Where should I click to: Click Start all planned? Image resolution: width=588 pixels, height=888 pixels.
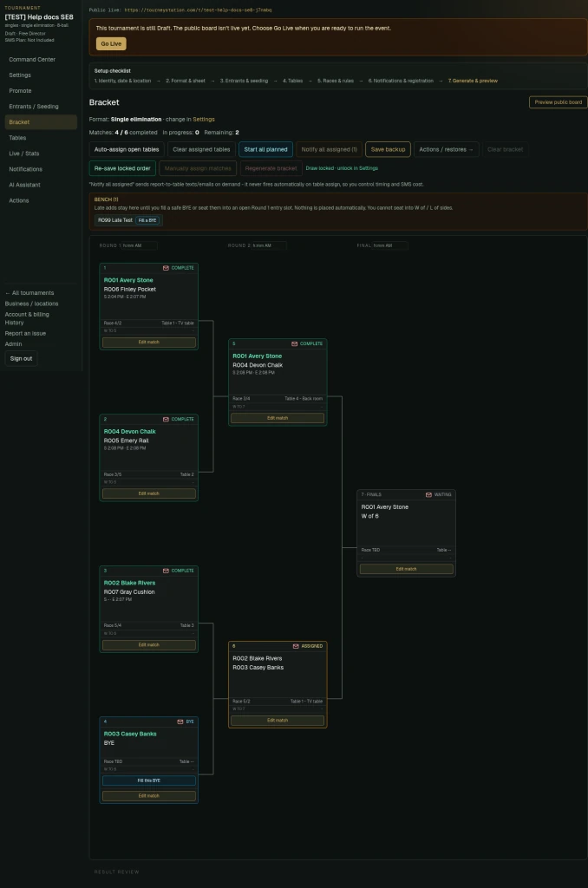point(265,149)
